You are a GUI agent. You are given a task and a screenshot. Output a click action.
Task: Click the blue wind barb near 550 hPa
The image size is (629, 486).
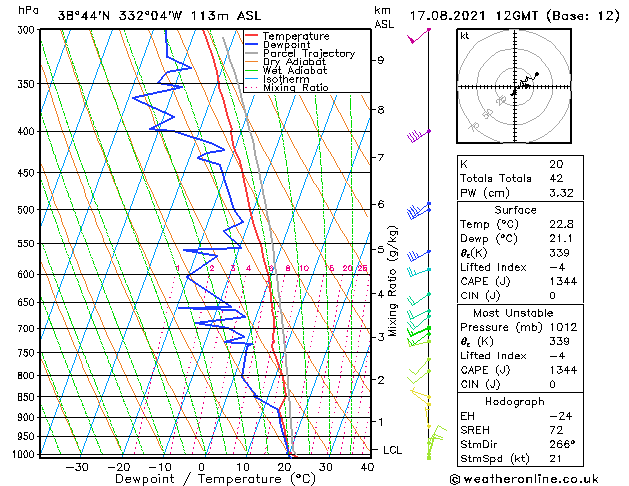[x=419, y=255]
